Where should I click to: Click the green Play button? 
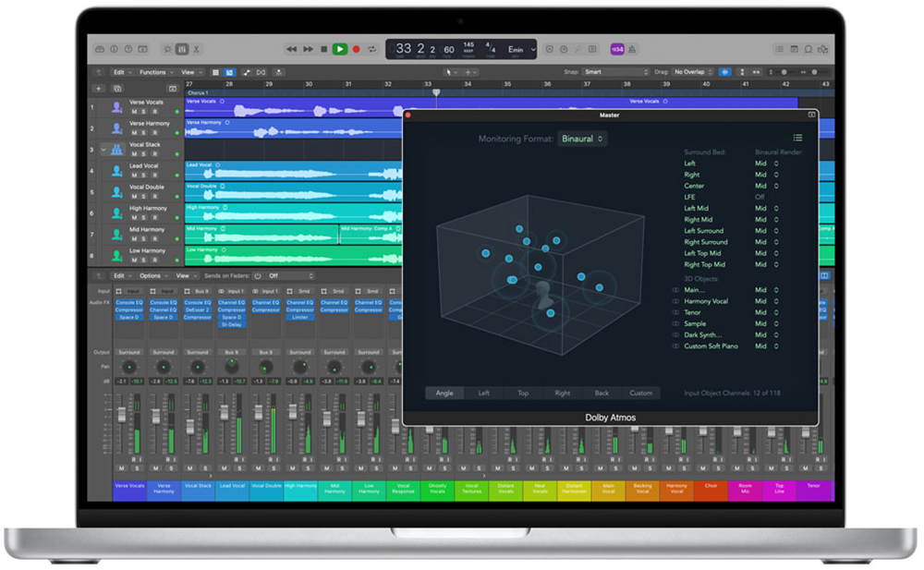click(339, 50)
